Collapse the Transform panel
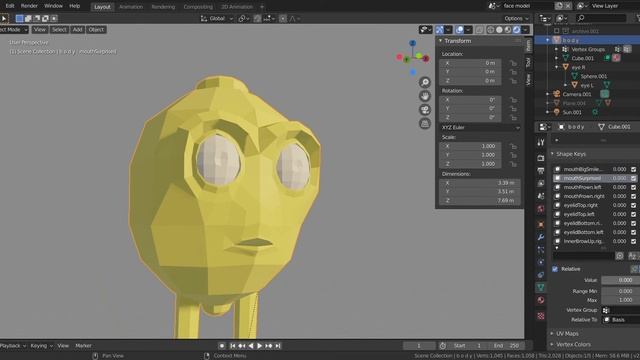This screenshot has height=360, width=640. (441, 41)
